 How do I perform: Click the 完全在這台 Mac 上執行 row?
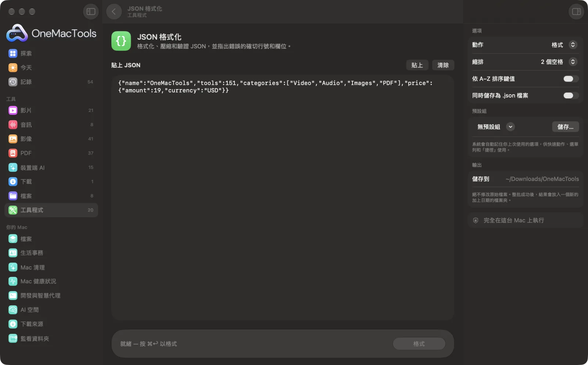tap(525, 220)
